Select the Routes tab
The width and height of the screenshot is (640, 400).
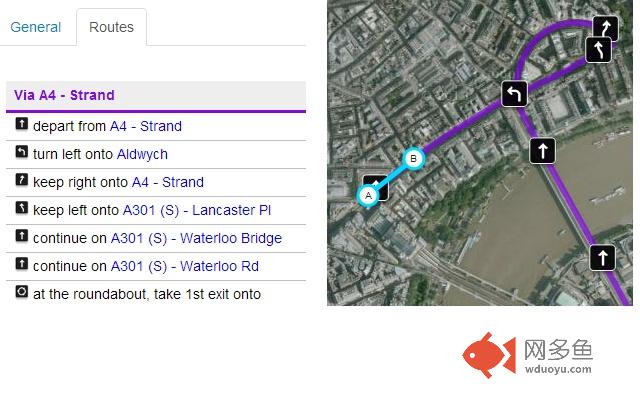click(x=111, y=27)
